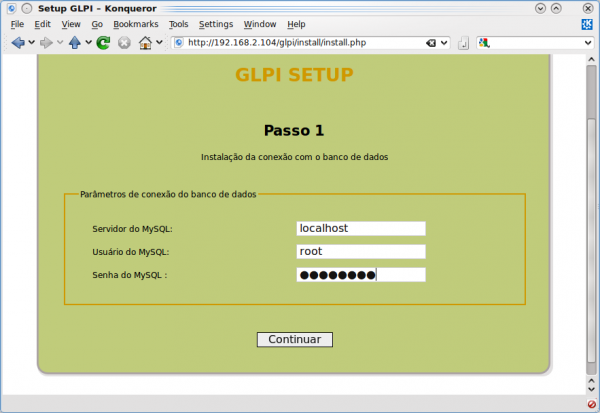600x413 pixels.
Task: Click the Stop loading icon
Action: tap(124, 42)
